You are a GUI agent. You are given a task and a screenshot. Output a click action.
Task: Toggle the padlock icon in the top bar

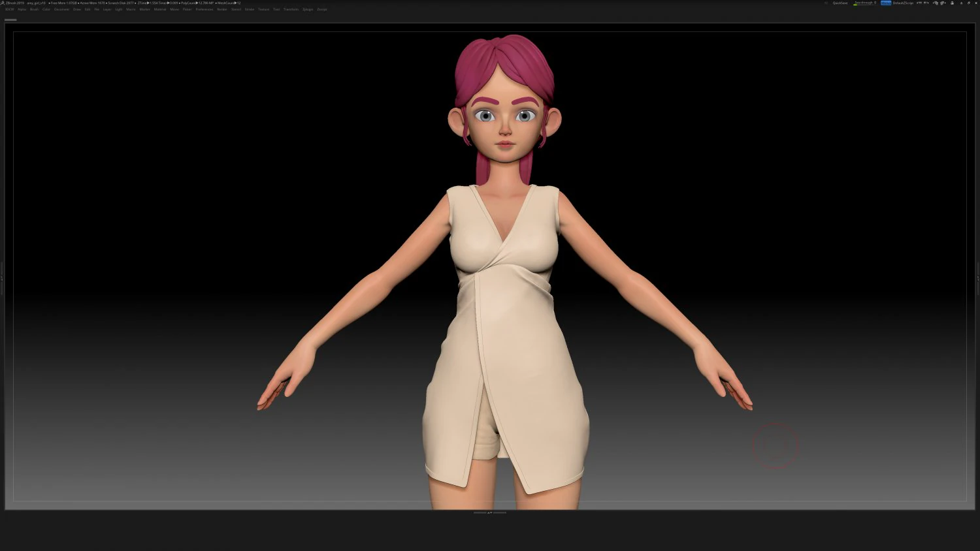pos(952,3)
